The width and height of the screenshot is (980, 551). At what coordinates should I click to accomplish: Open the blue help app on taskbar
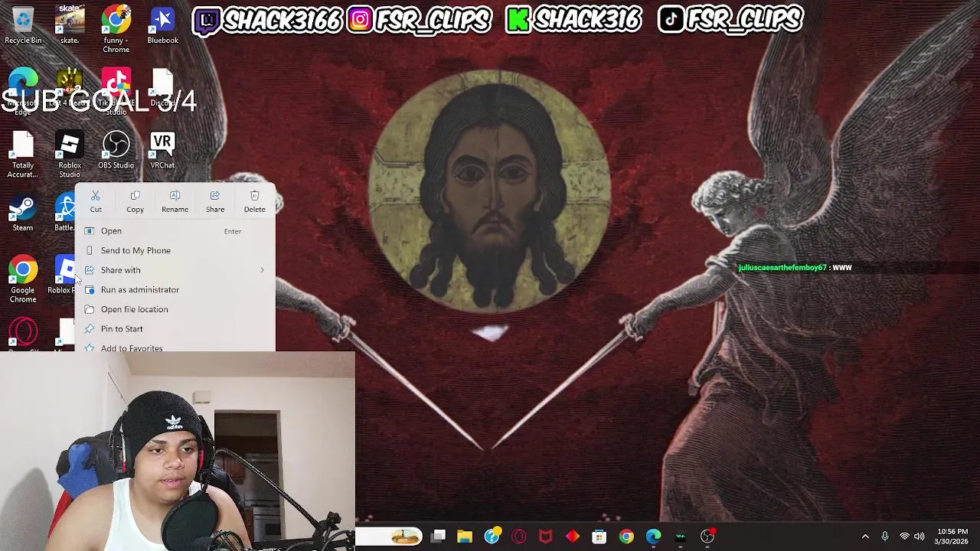click(x=492, y=536)
